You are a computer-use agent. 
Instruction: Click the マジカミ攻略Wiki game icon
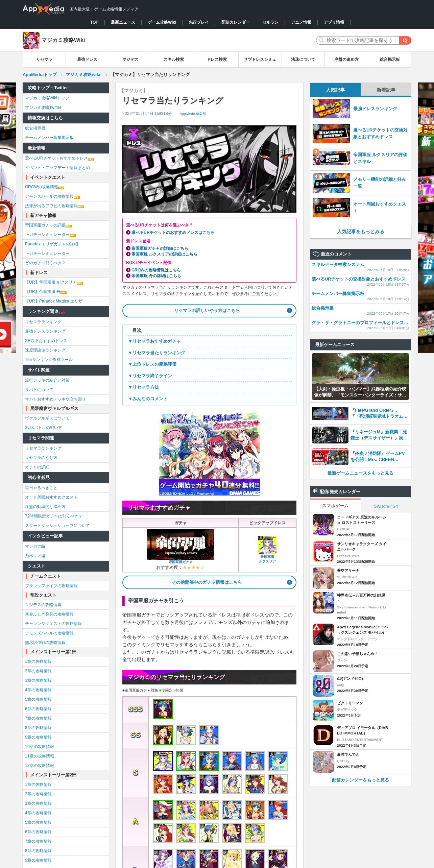pos(31,40)
